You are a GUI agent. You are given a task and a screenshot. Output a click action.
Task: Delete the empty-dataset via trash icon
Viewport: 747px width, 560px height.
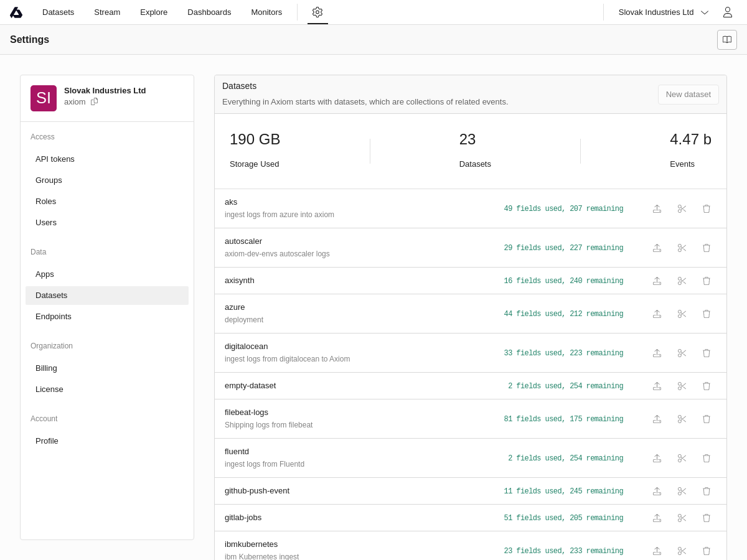pyautogui.click(x=707, y=386)
